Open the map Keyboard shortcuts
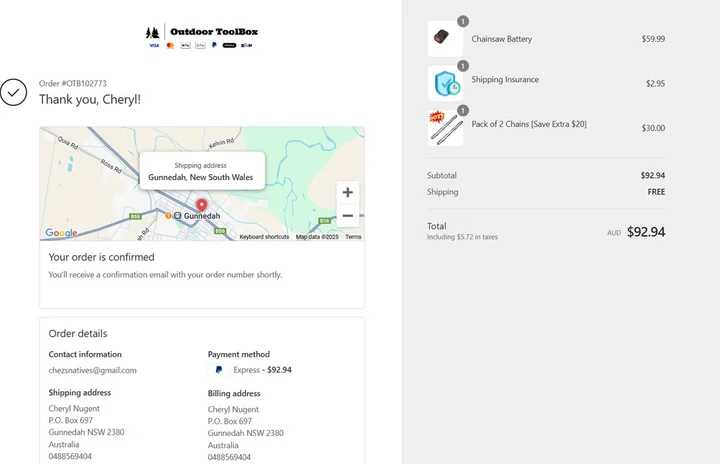This screenshot has width=720, height=464. (x=264, y=237)
